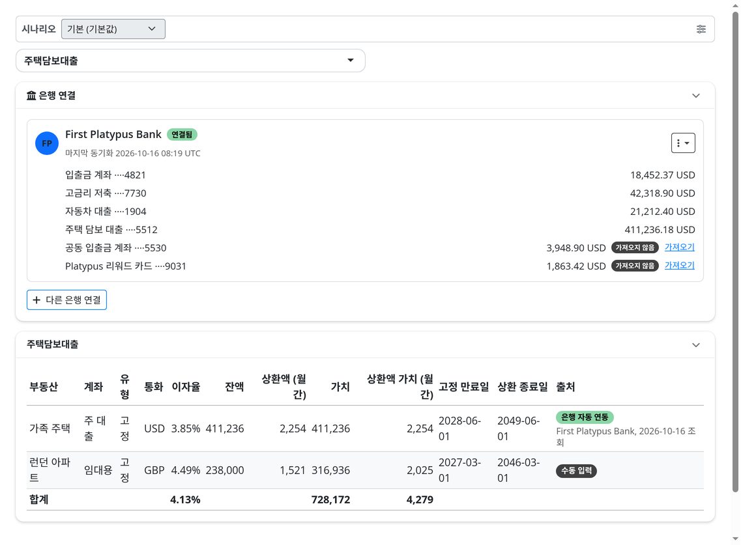This screenshot has width=756, height=545.
Task: Click the 4.49% interest rate cell
Action: tap(186, 470)
